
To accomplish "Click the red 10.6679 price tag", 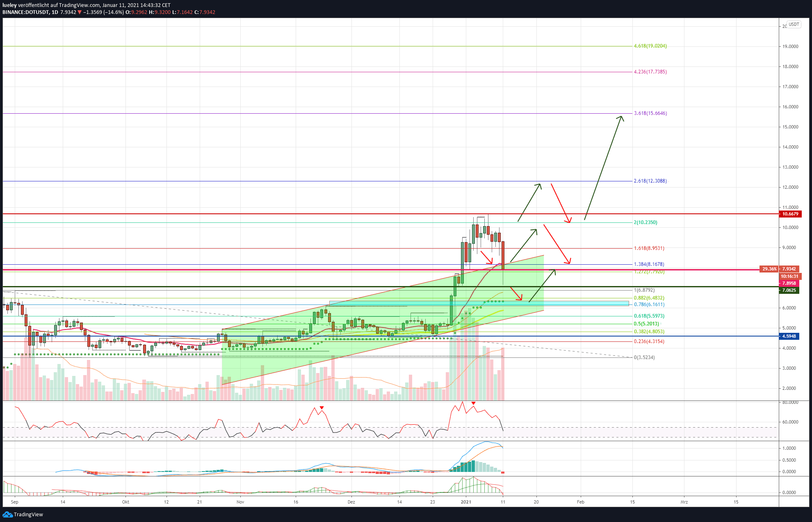I will (790, 214).
